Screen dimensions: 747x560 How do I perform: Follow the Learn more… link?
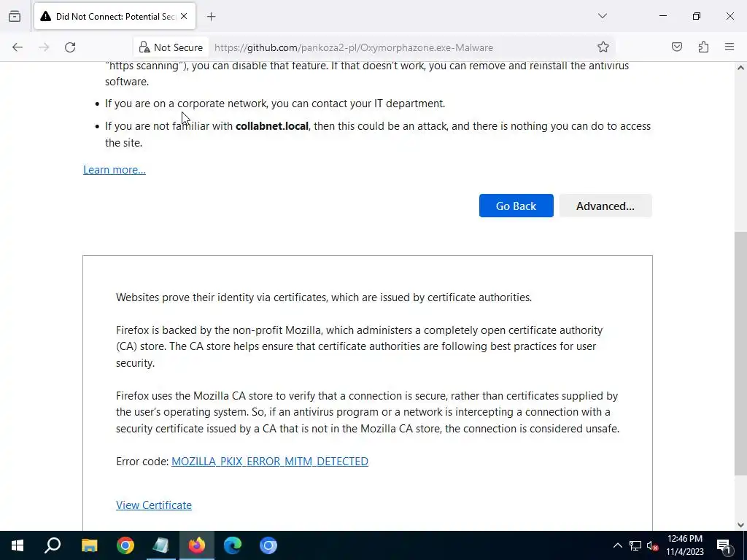click(x=115, y=169)
